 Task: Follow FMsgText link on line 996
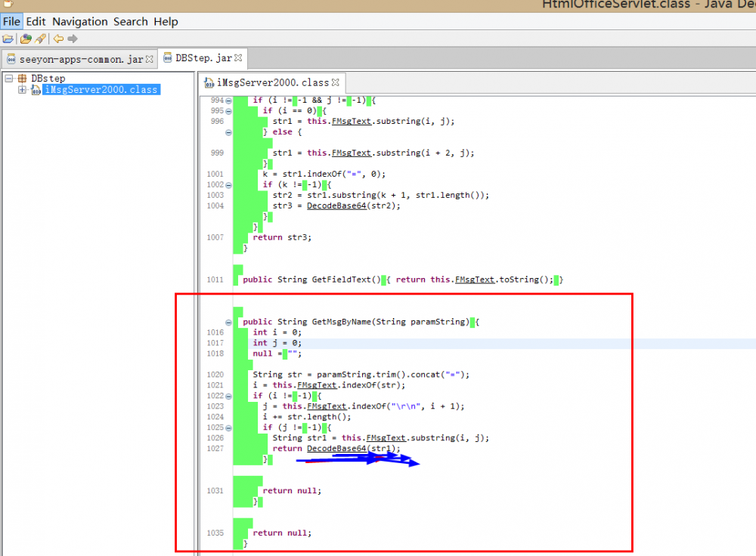352,122
